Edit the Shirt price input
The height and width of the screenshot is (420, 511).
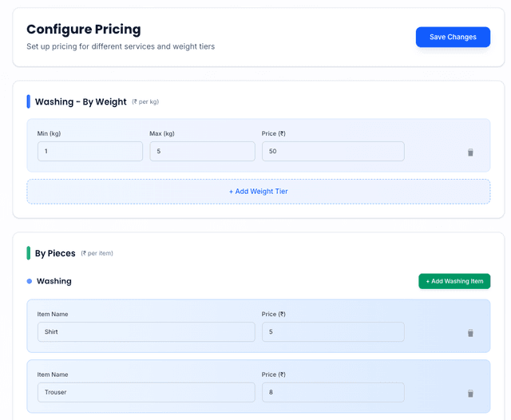(x=332, y=331)
